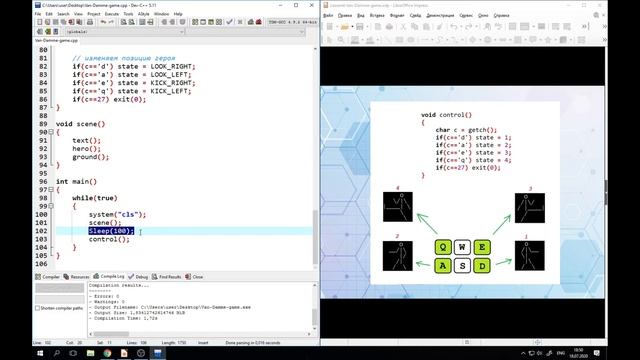Click the green Q key on the slide
The image size is (640, 360).
point(443,247)
